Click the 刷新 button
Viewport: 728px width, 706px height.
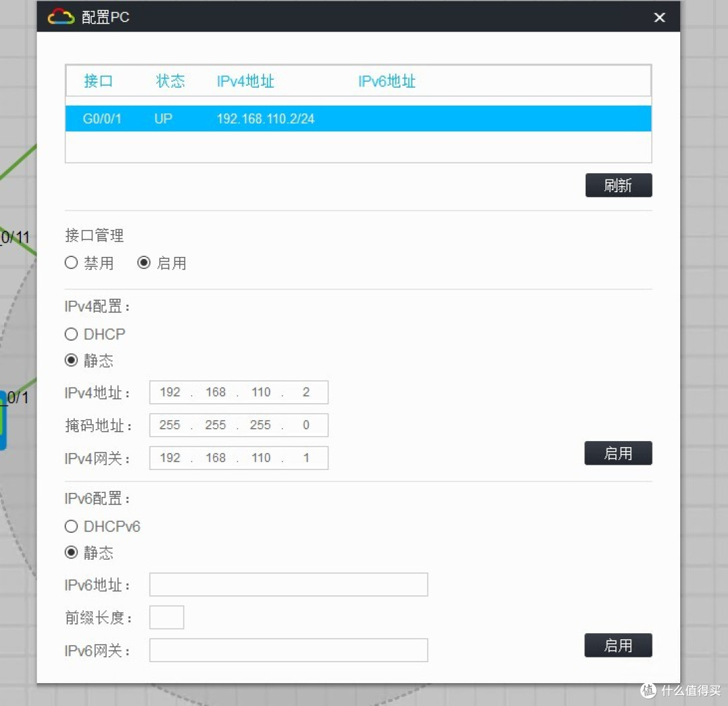(x=618, y=185)
